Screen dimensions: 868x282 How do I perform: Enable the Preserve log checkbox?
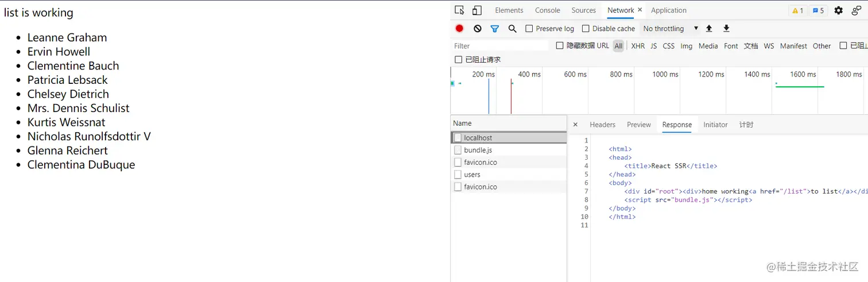coord(529,29)
